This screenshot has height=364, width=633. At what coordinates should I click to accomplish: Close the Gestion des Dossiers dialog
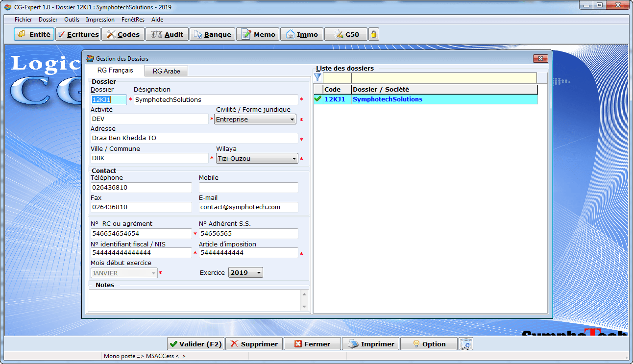coord(540,58)
